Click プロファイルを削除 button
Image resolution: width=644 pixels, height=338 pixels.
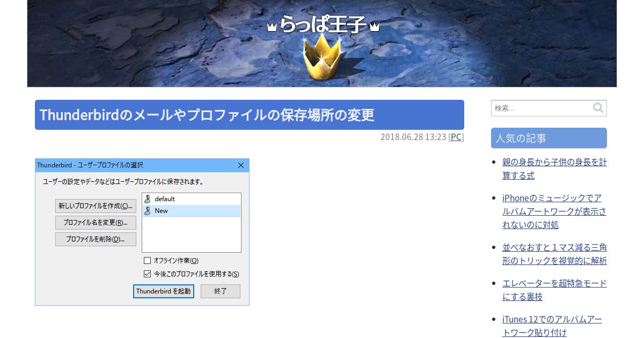(x=96, y=239)
